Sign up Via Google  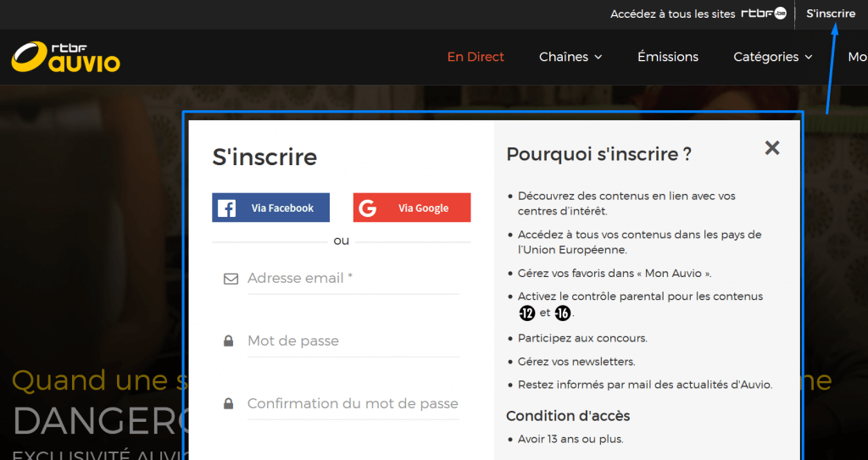pos(412,208)
